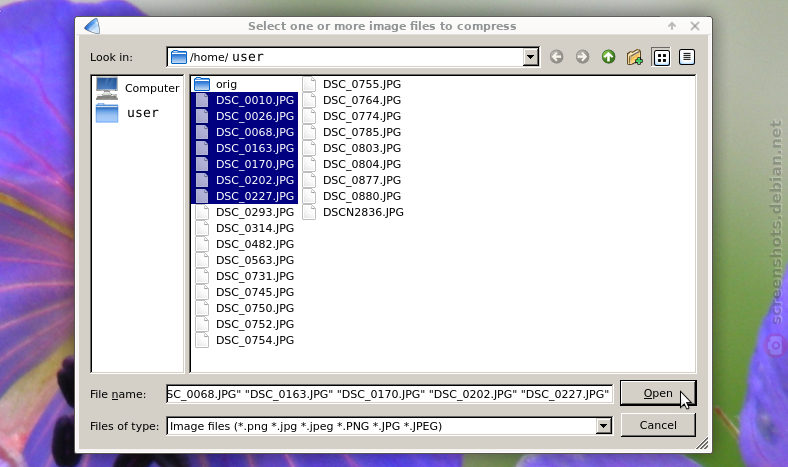The image size is (788, 467).
Task: Select file DSC_0314.JPG
Action: coord(245,228)
